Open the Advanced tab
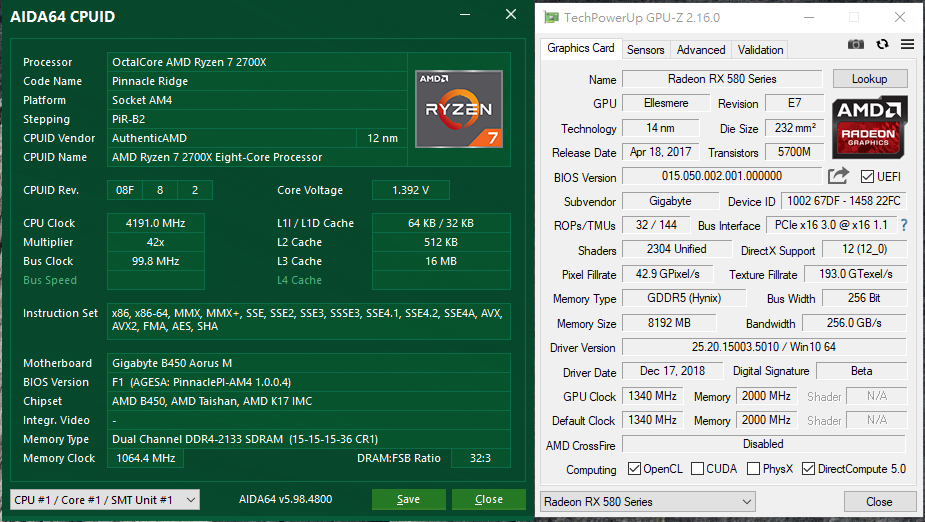 coord(701,50)
